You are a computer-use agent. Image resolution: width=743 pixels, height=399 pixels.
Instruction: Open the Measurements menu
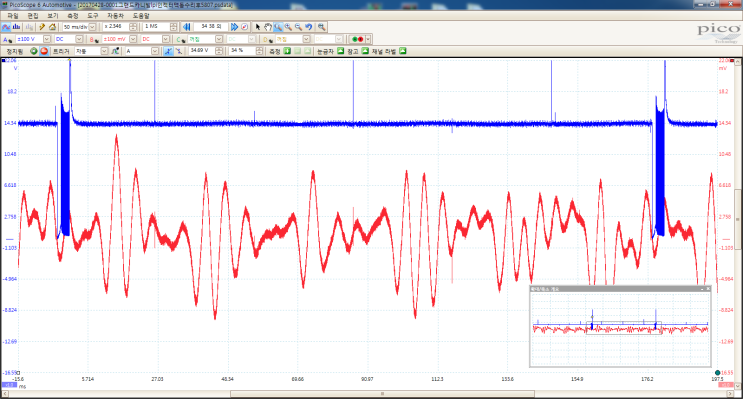tap(72, 16)
